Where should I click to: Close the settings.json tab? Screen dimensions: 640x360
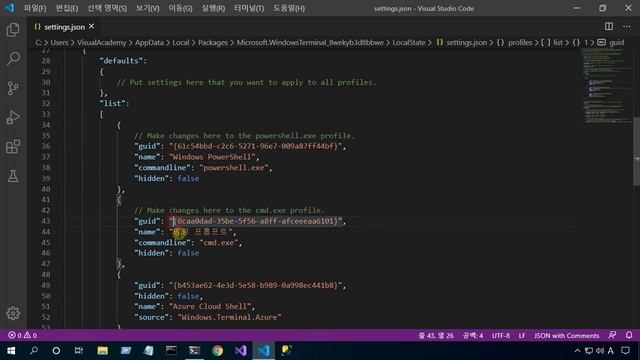tap(91, 26)
